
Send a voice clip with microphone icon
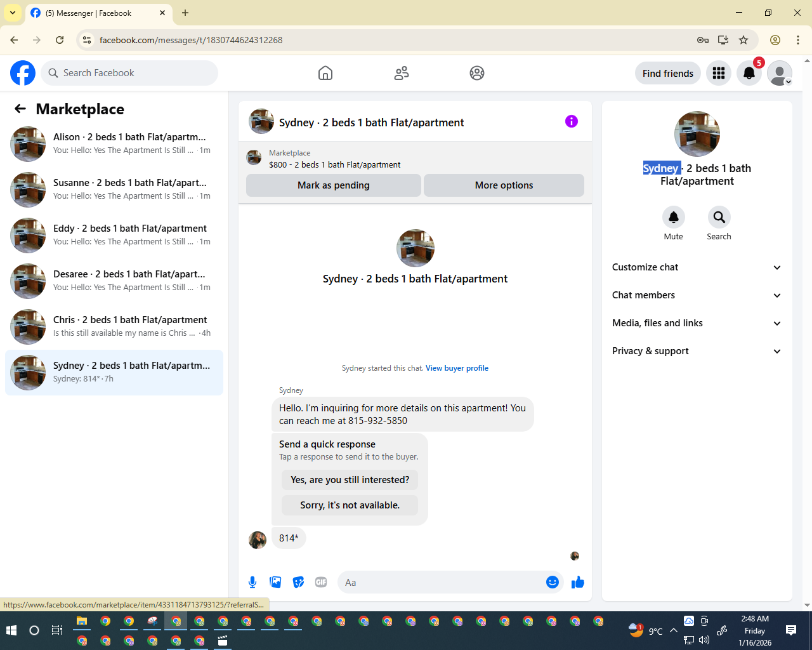tap(252, 582)
